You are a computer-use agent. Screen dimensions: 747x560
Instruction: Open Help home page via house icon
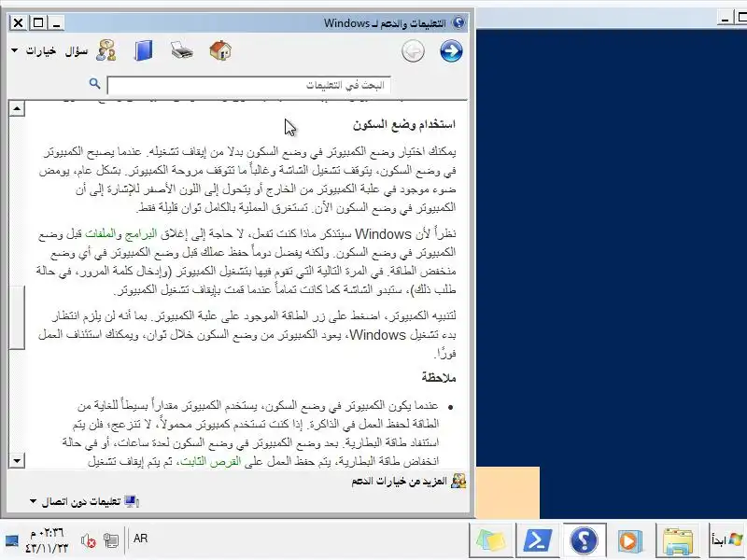pyautogui.click(x=220, y=50)
